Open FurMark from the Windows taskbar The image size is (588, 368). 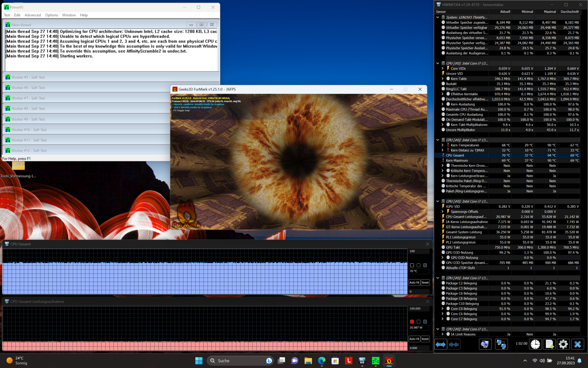pyautogui.click(x=389, y=361)
